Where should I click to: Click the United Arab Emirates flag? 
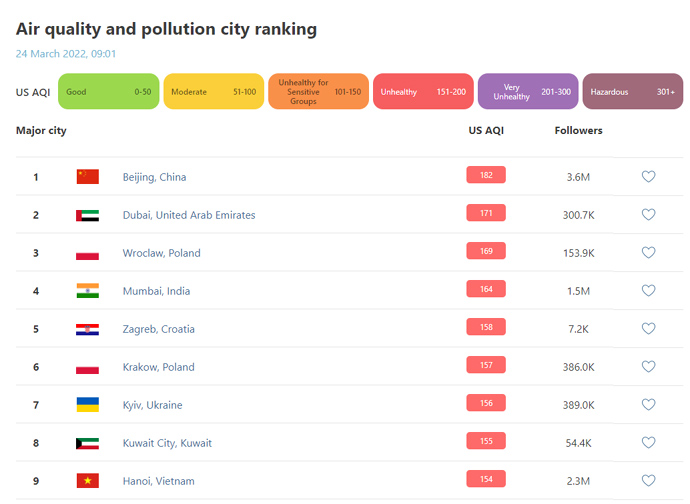pos(88,215)
